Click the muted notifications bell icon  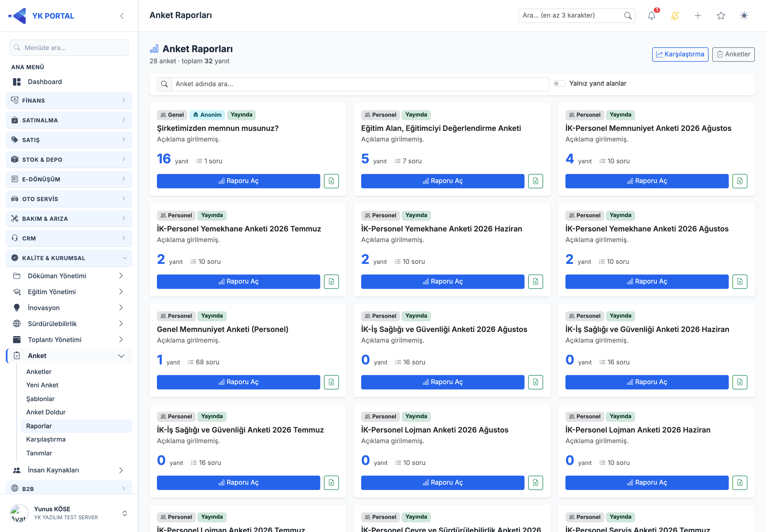point(675,16)
